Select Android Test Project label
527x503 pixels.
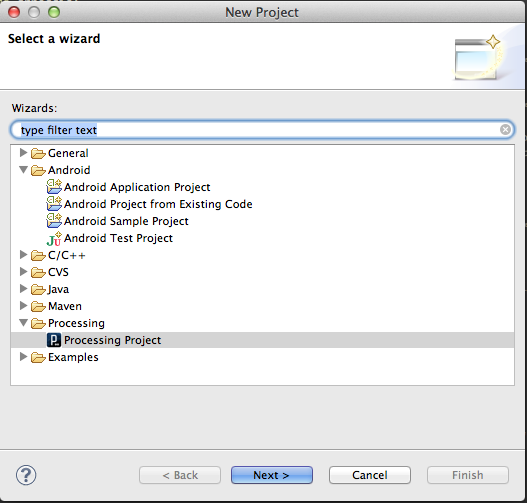click(118, 238)
